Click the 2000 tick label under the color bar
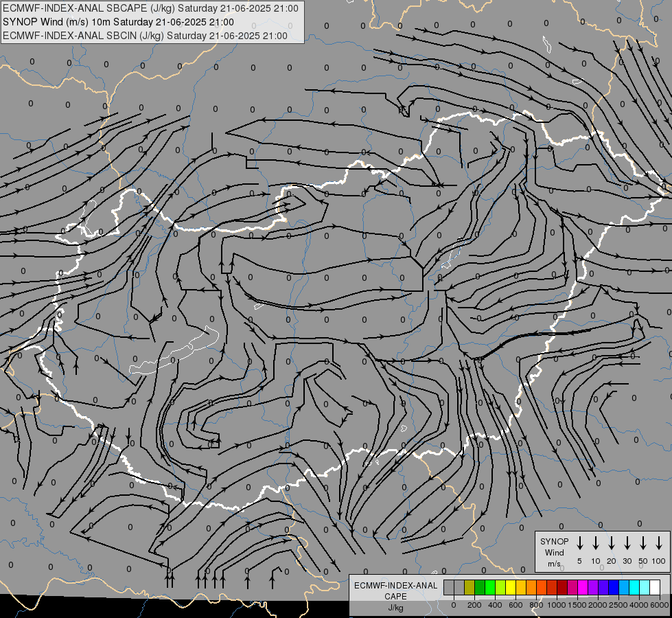This screenshot has width=672, height=618. 598,605
